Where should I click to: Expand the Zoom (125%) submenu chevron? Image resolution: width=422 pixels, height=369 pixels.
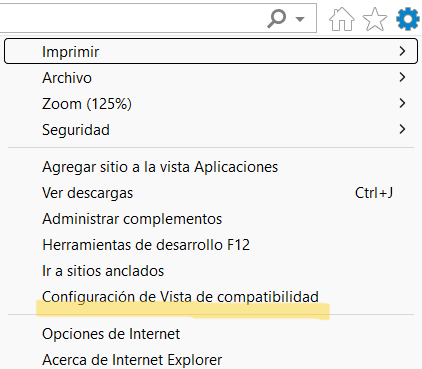pos(402,103)
